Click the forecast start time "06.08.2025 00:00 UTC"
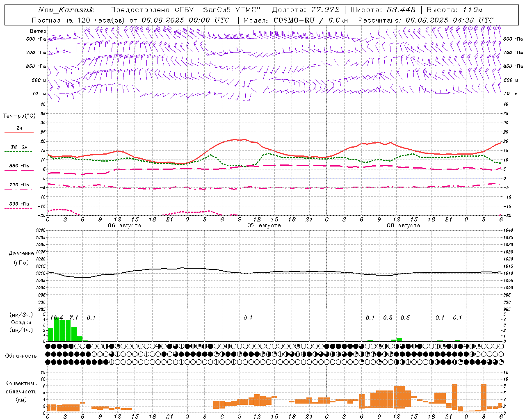The image size is (525, 420). tap(185, 20)
